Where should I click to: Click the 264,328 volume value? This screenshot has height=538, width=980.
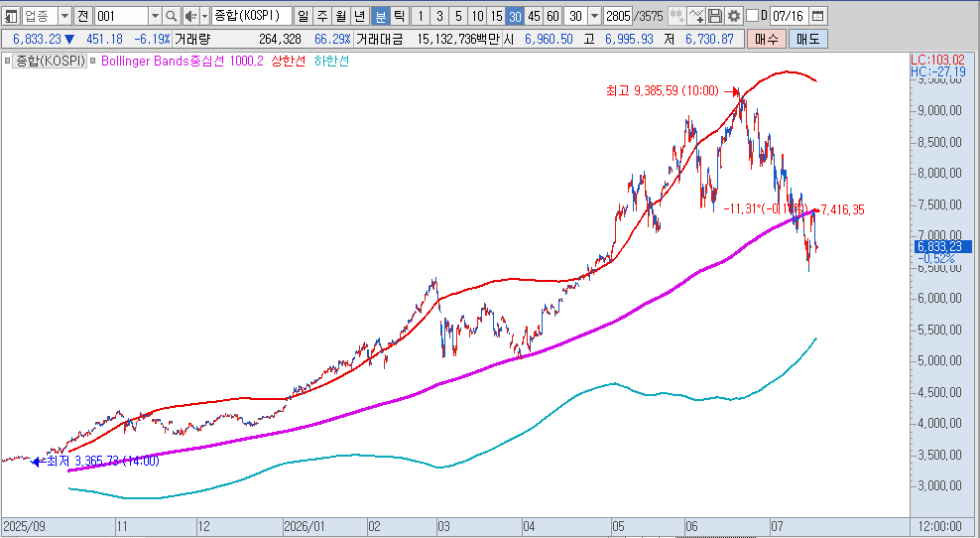point(280,39)
